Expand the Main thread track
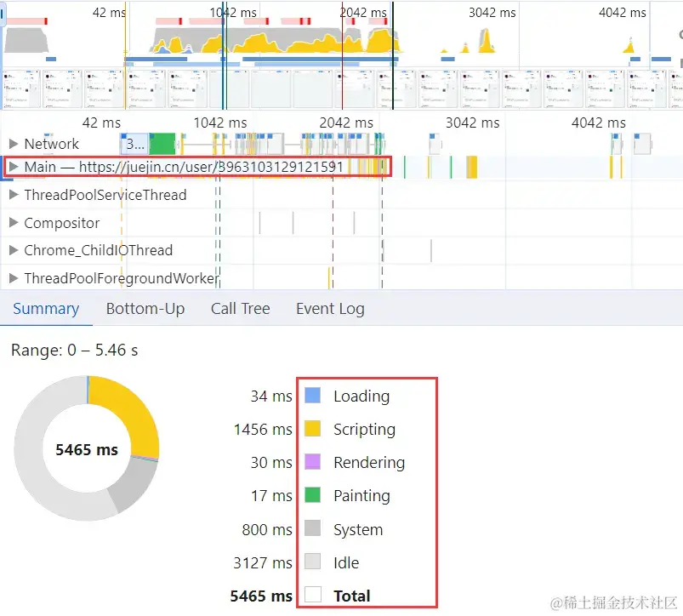 (x=14, y=167)
